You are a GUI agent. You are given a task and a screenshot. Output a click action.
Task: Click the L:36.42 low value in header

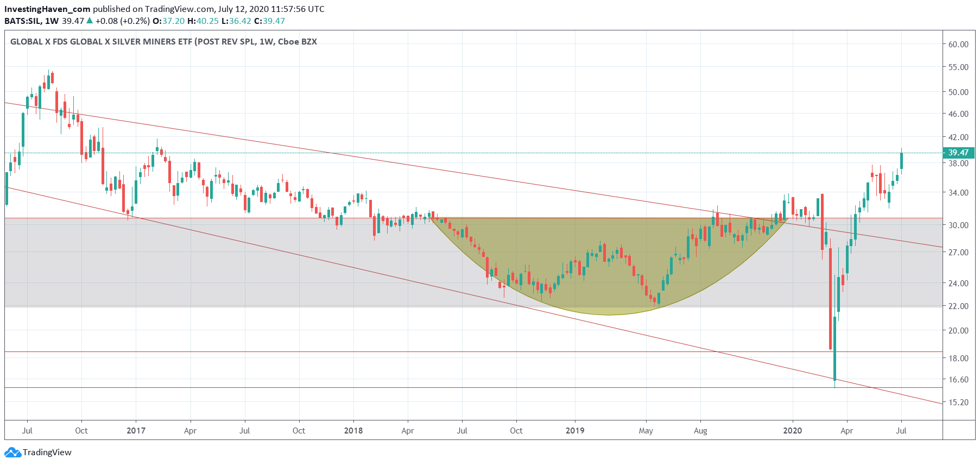click(236, 21)
